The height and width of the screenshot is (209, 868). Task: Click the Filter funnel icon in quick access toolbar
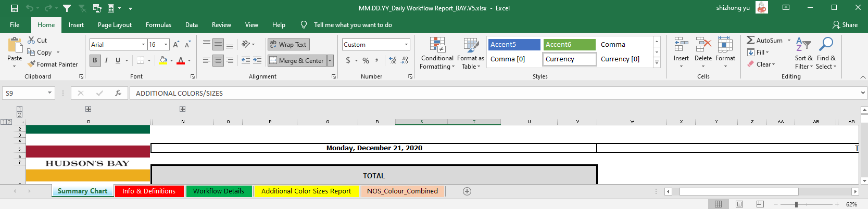[67, 8]
